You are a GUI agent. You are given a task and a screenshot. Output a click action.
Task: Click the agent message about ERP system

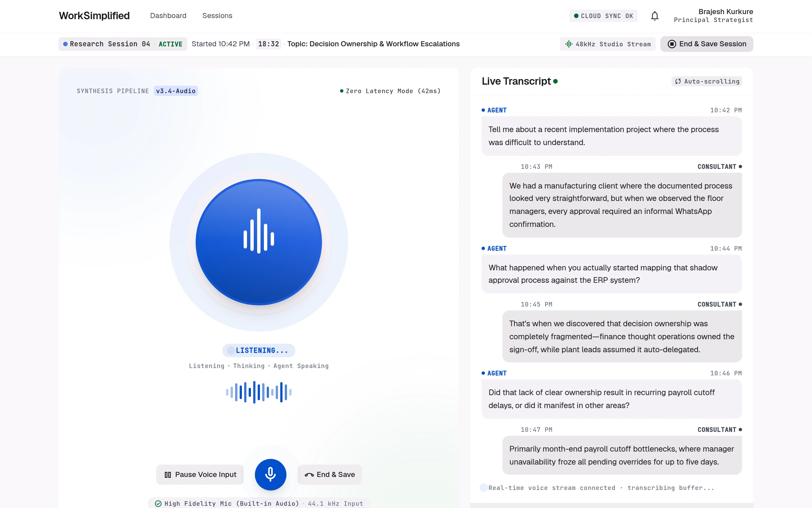tap(611, 274)
